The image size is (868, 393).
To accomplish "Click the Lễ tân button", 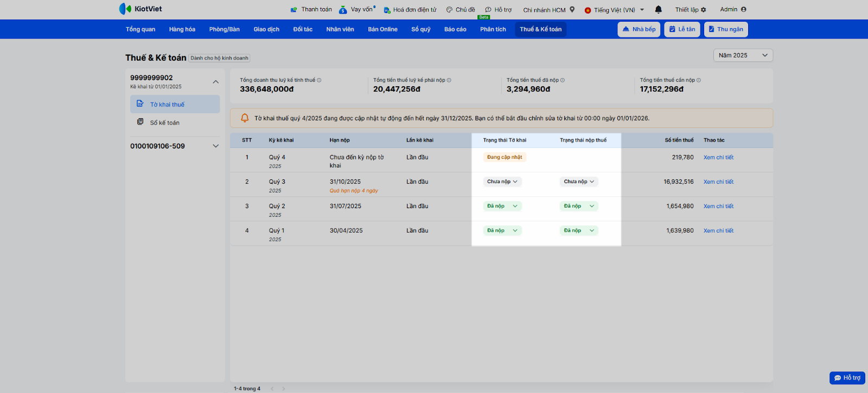I will pyautogui.click(x=682, y=29).
